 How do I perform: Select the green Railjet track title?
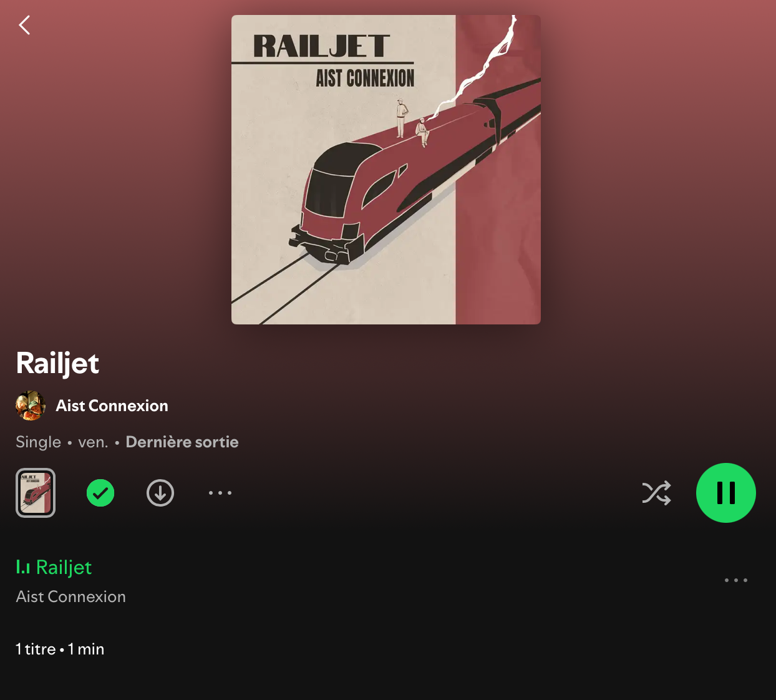tap(64, 567)
